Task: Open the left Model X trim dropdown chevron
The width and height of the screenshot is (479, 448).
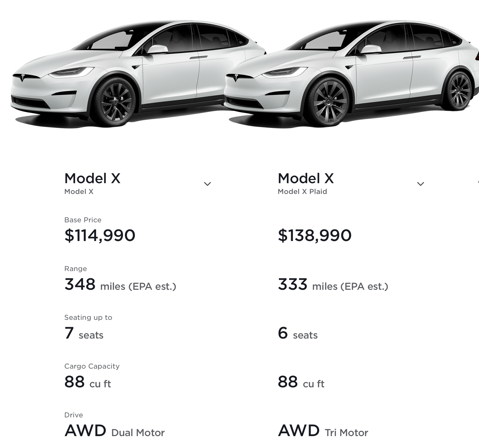Action: (x=207, y=184)
